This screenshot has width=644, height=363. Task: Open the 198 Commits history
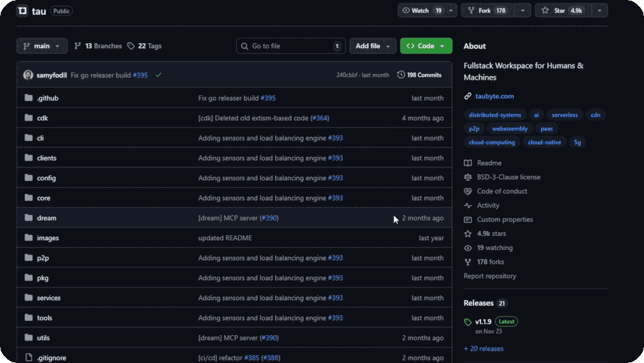[x=419, y=75]
